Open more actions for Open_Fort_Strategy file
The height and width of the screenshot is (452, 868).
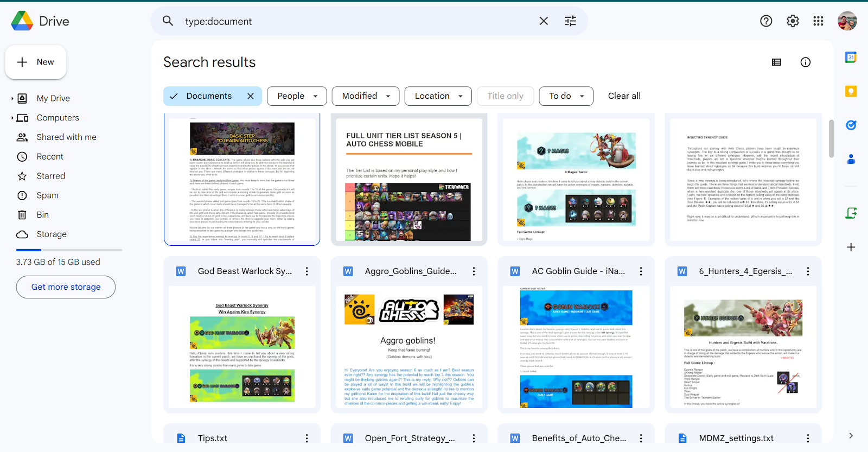474,438
